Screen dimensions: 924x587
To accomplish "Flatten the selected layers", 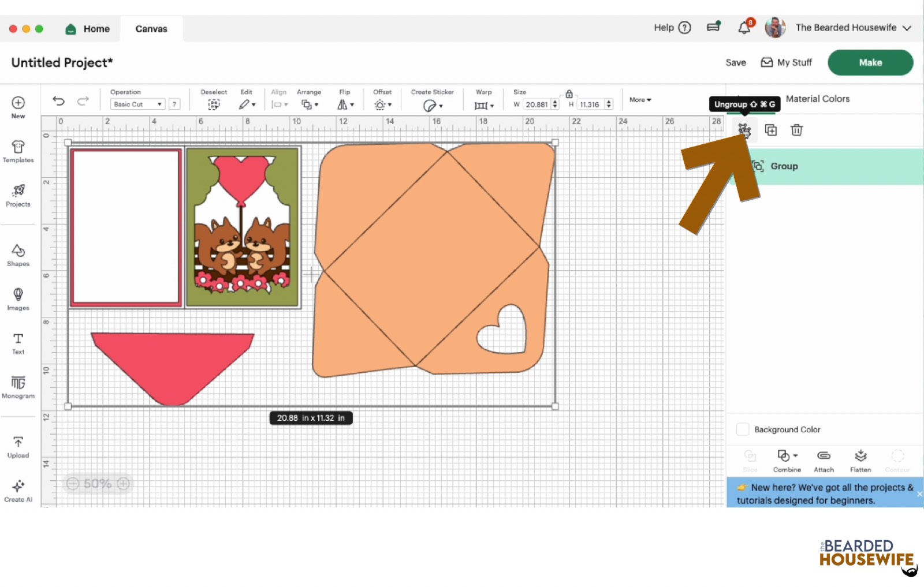I will click(860, 460).
